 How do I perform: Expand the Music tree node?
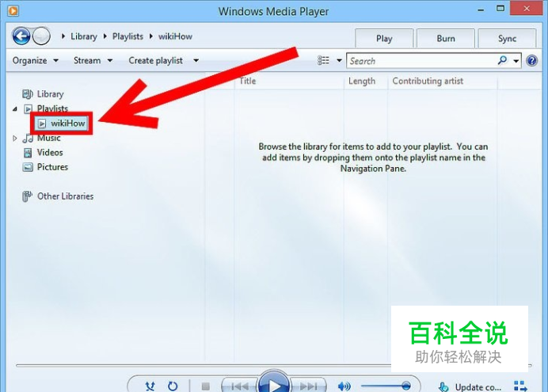15,139
